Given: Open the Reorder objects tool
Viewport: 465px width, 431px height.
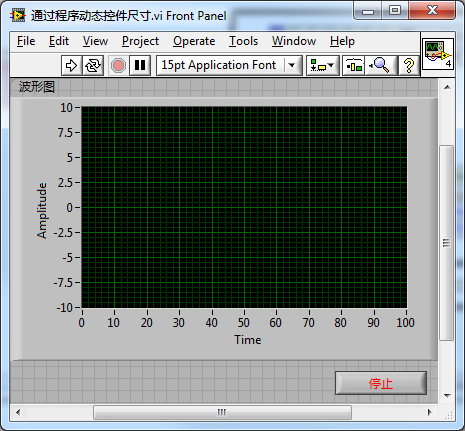Looking at the screenshot, I should click(354, 65).
